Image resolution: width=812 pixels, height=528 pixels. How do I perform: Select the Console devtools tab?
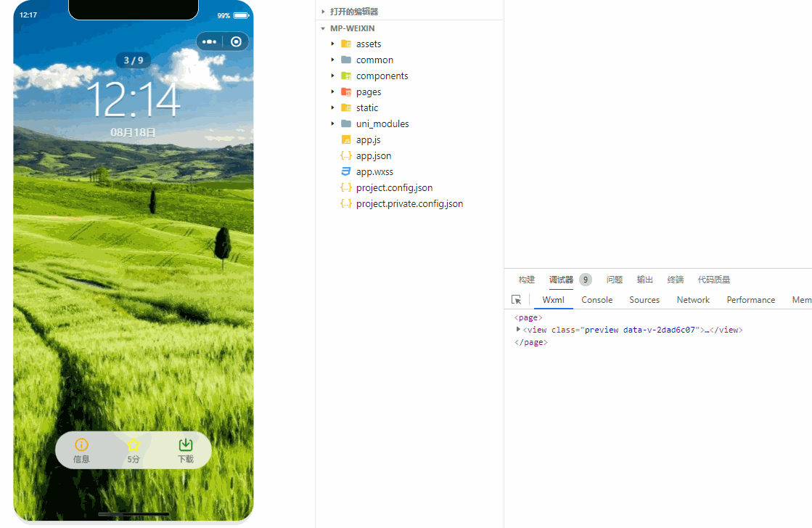(x=596, y=300)
